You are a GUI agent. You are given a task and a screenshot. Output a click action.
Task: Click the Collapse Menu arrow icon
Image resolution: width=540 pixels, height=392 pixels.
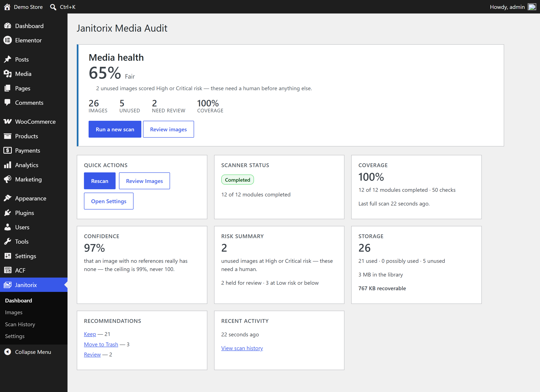pyautogui.click(x=8, y=352)
